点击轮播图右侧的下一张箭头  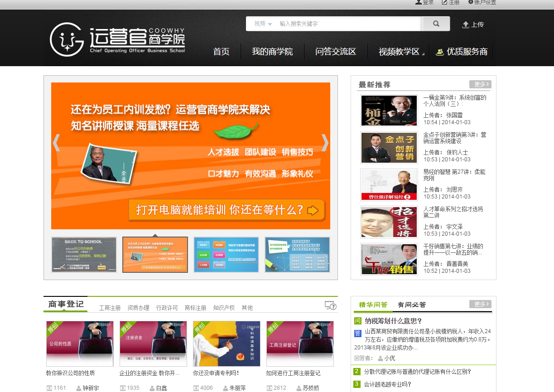(325, 143)
